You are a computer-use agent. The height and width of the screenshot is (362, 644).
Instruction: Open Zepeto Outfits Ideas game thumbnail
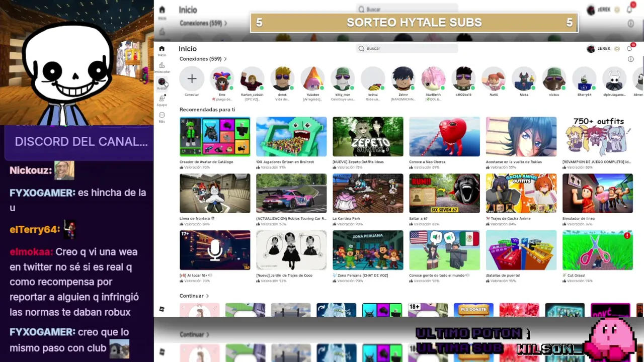pyautogui.click(x=368, y=137)
